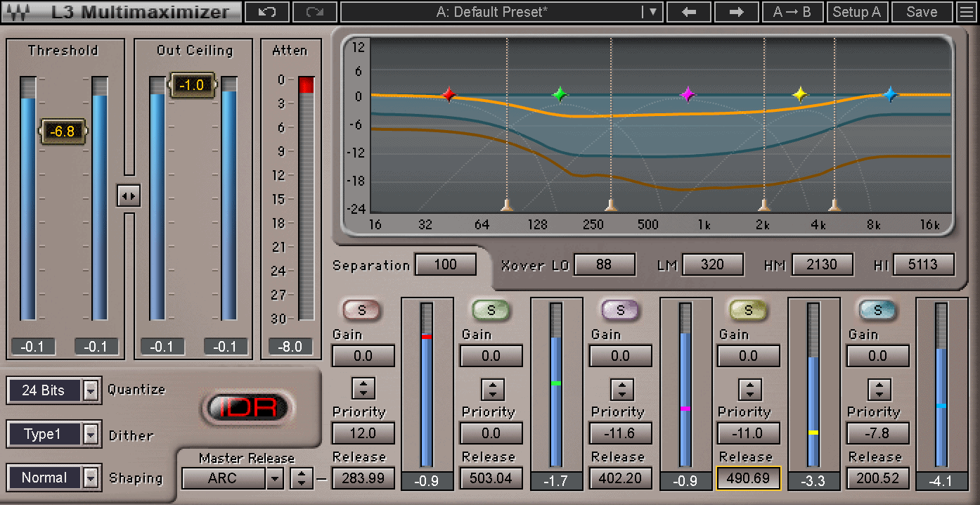Click the Save button

coord(922,12)
